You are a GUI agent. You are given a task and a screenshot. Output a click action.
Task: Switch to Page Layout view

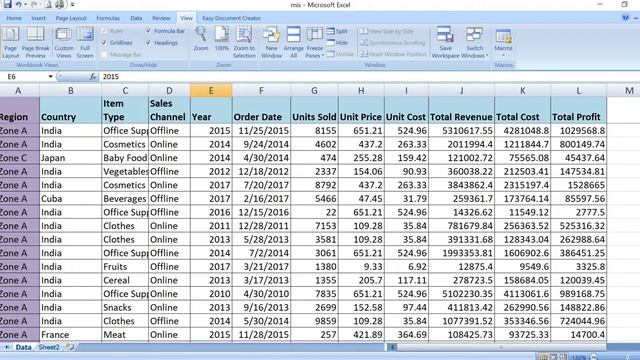(11, 42)
